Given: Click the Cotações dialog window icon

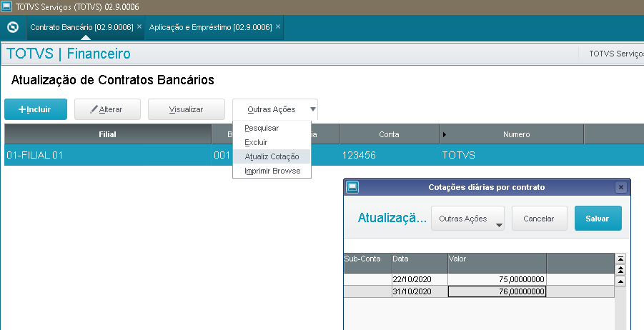Looking at the screenshot, I should 352,187.
